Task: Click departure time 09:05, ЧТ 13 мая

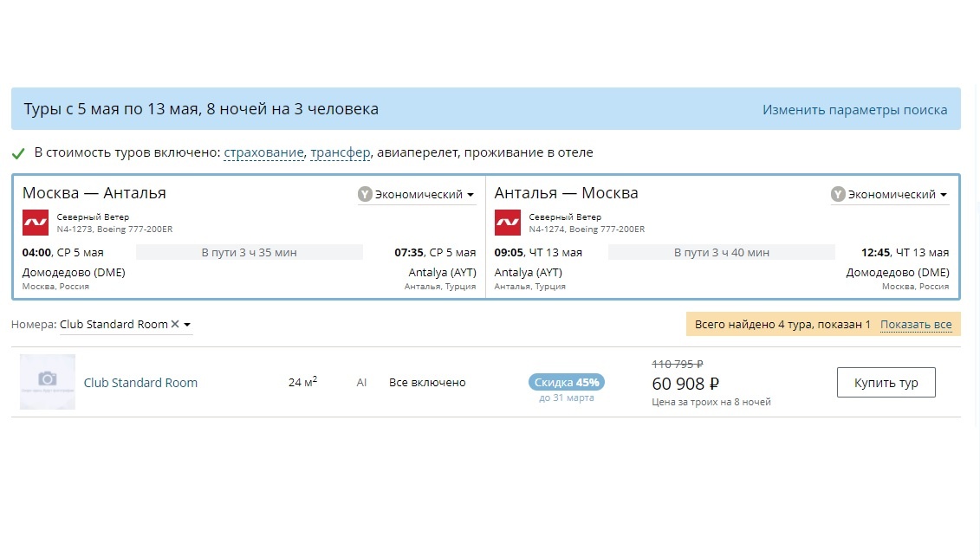Action: pos(538,252)
